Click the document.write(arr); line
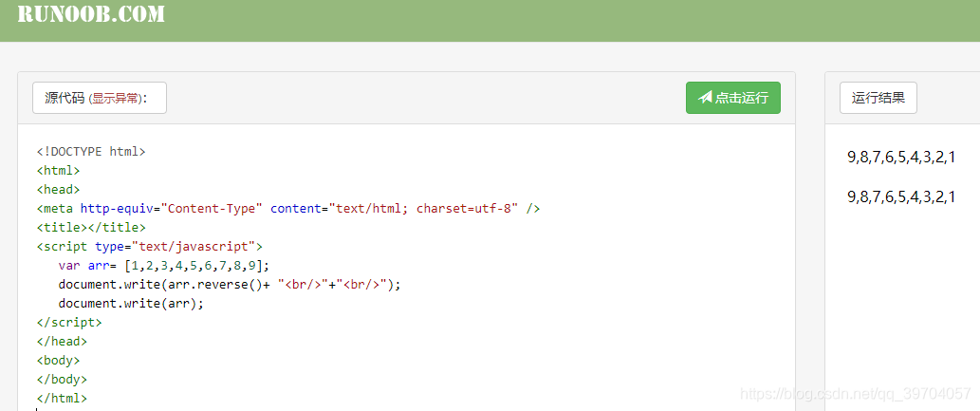Image resolution: width=980 pixels, height=411 pixels. pos(131,304)
